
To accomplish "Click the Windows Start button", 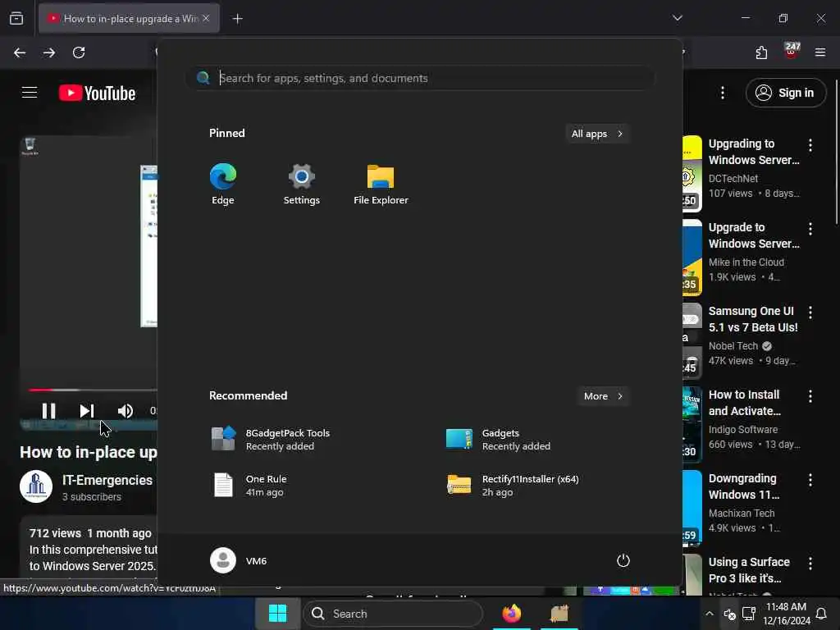I will pyautogui.click(x=277, y=614).
